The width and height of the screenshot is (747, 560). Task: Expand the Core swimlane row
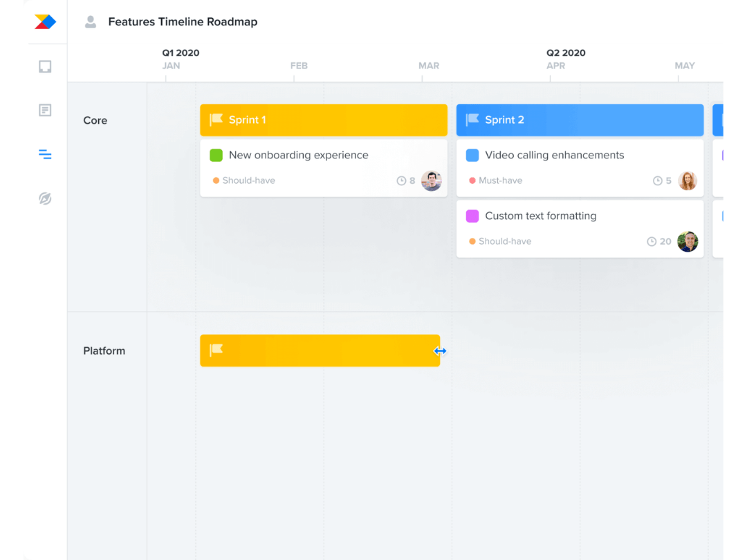(x=95, y=120)
